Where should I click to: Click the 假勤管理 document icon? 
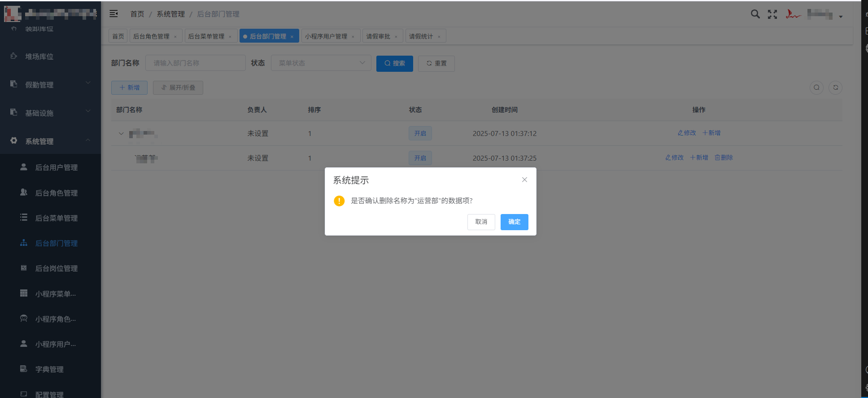tap(14, 84)
